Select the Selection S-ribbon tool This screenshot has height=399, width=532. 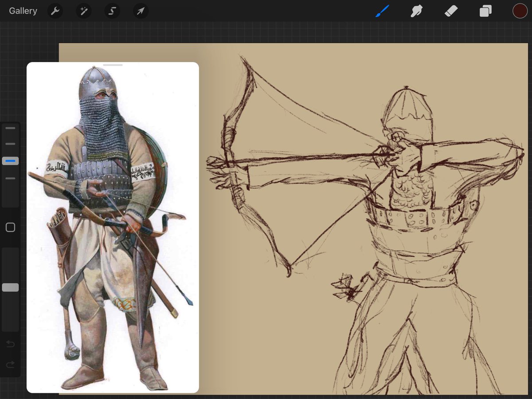tap(112, 11)
